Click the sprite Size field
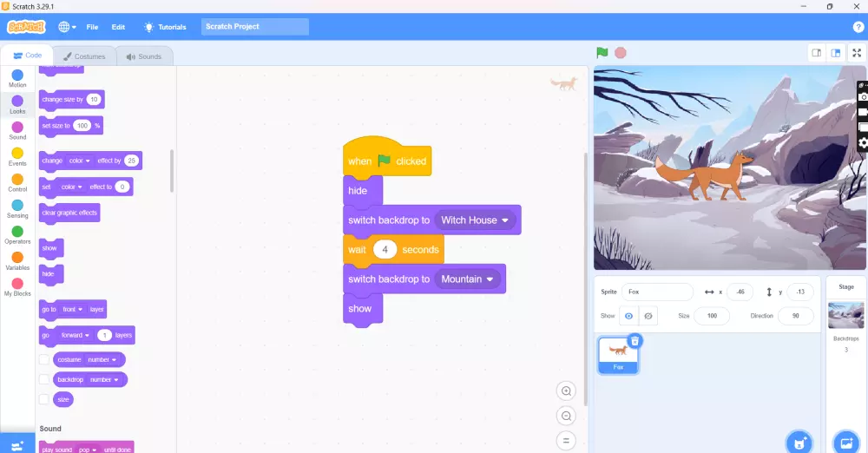Viewport: 868px width, 453px height. pos(712,316)
